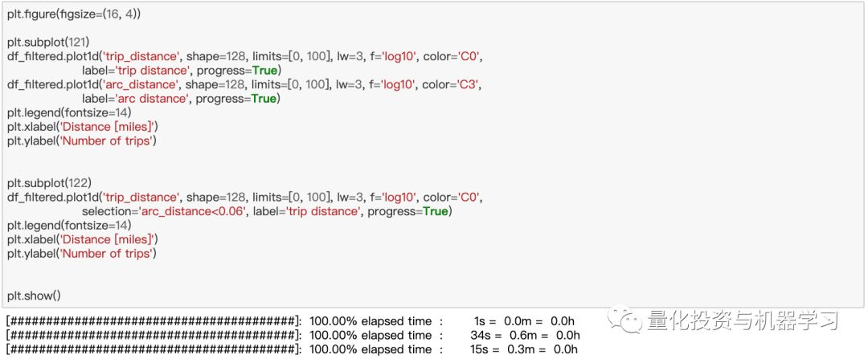Click the third progress bar showing 15s elapsed
The height and width of the screenshot is (359, 868).
point(292,349)
